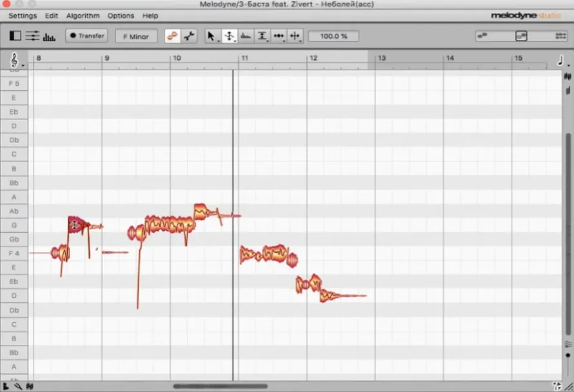Select the Amplitude tool
Viewport: 574px width, 392px height.
point(262,36)
